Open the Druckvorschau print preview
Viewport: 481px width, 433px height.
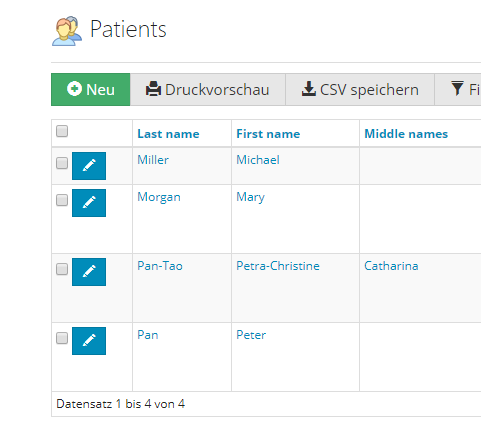pos(208,90)
